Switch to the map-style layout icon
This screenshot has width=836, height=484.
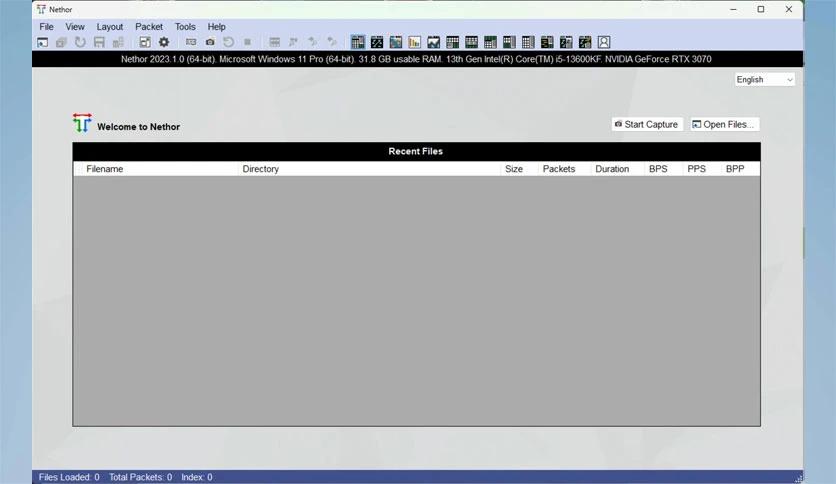pyautogui.click(x=396, y=42)
